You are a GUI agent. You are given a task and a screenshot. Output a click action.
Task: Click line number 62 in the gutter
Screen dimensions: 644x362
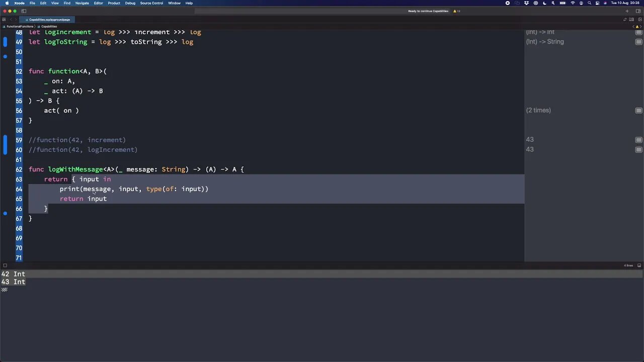point(19,169)
